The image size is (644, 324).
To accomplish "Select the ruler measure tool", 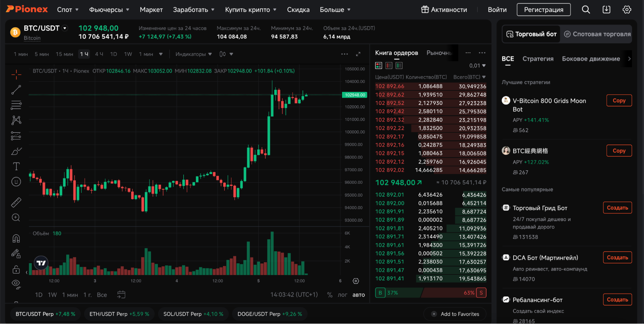I will pos(16,202).
